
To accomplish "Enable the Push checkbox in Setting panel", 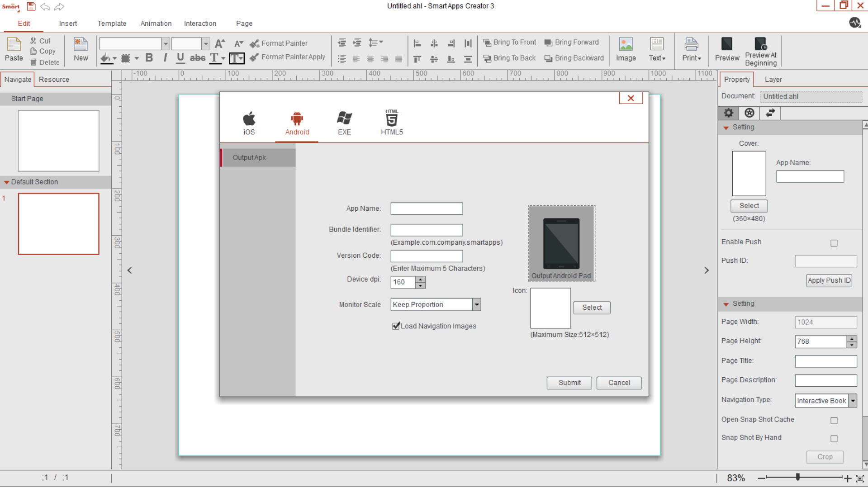I will (x=834, y=243).
